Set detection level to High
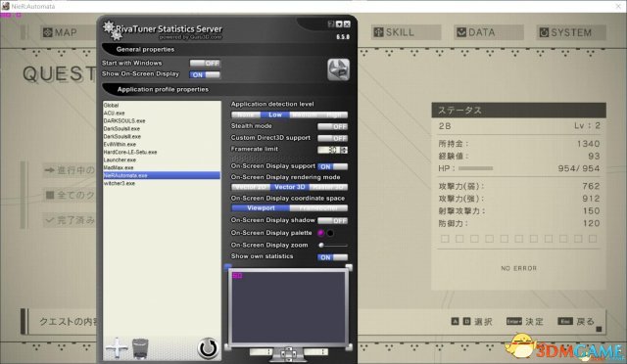Viewport: 627px width, 364px height. coord(333,114)
